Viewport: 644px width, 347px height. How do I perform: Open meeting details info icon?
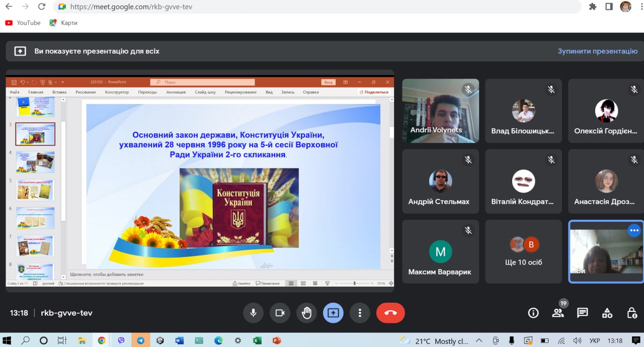[x=533, y=313]
